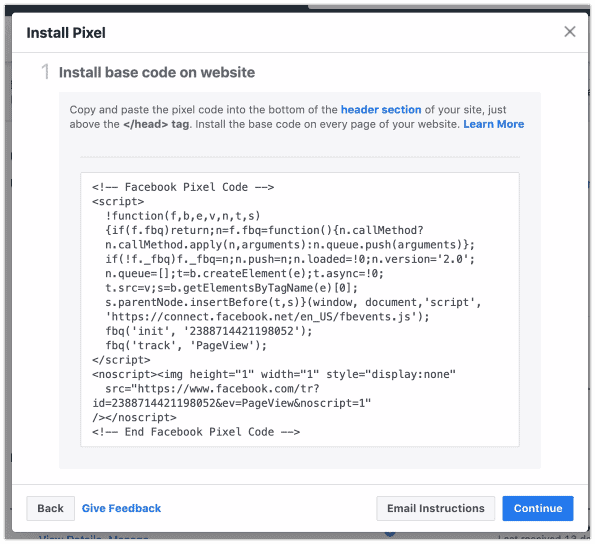This screenshot has height=544, width=595.
Task: Click the fbq init line in code
Action: tap(209, 331)
